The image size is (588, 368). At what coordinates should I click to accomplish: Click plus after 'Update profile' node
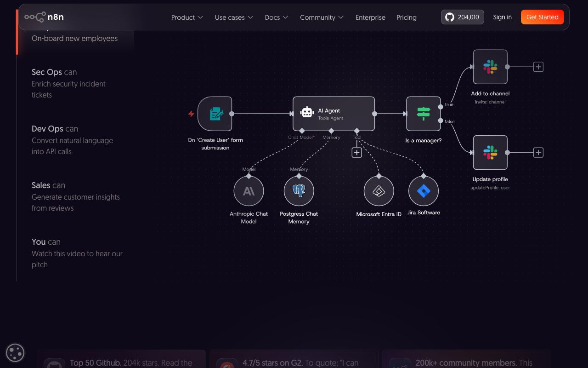(x=538, y=153)
